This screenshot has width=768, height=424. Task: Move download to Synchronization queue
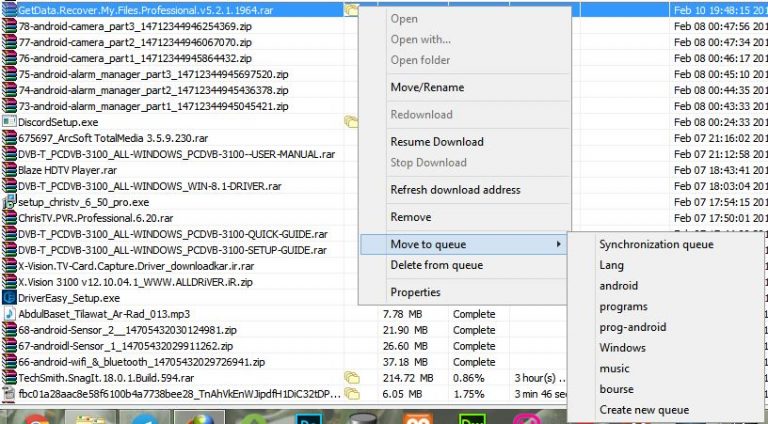(x=656, y=244)
